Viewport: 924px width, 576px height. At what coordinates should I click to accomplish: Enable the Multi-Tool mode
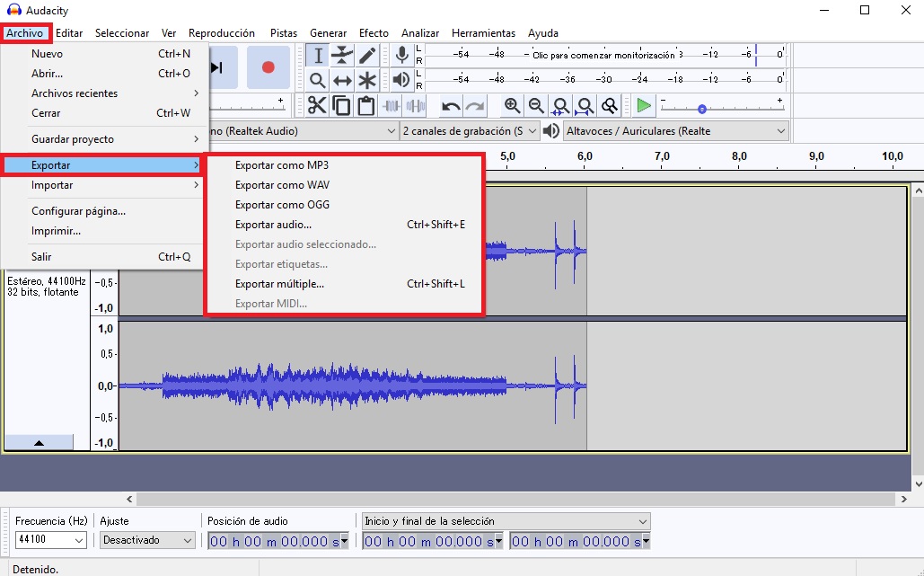point(366,81)
